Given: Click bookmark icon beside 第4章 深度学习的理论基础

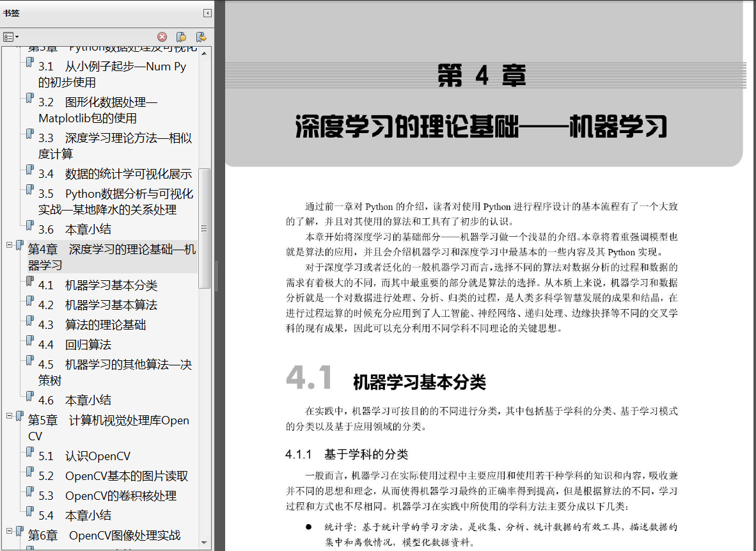Looking at the screenshot, I should tap(19, 245).
